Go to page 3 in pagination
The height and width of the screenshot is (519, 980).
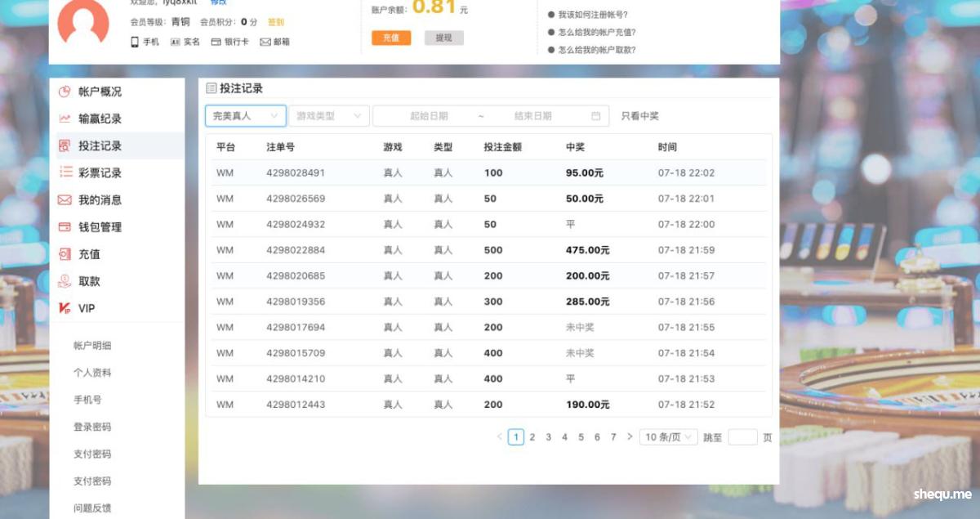548,437
